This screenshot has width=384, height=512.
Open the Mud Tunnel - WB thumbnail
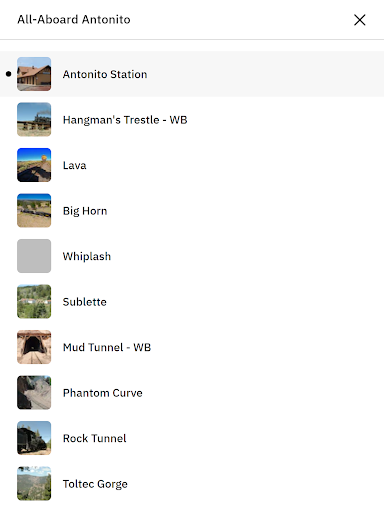click(x=34, y=347)
